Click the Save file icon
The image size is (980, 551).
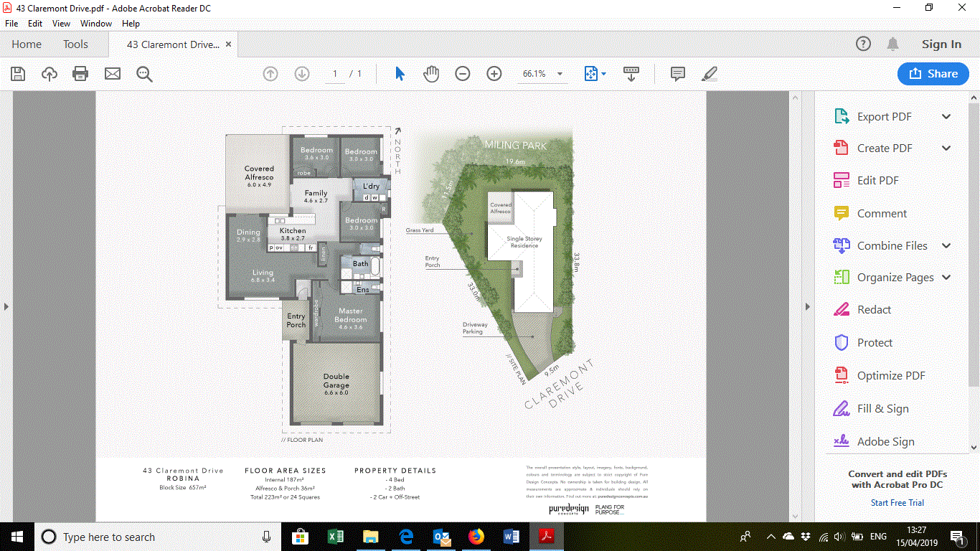click(18, 74)
